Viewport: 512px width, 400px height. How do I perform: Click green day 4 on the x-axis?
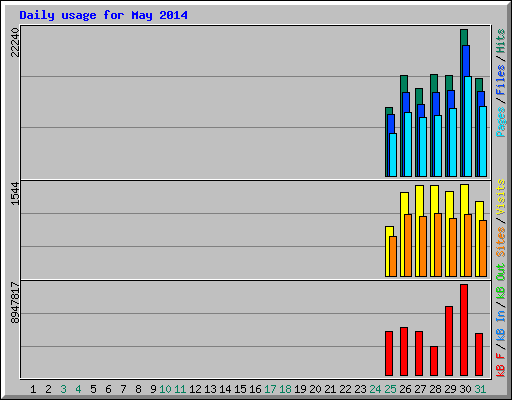click(x=78, y=389)
